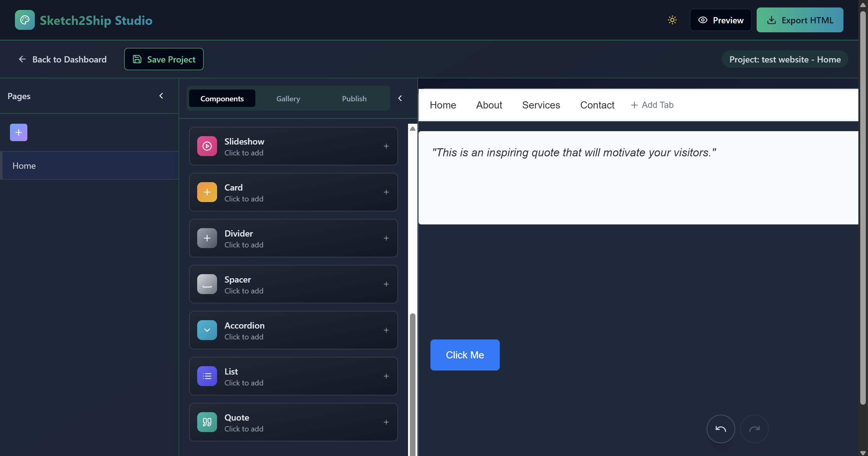Collapse the Pages panel chevron
This screenshot has height=456, width=868.
[x=161, y=96]
